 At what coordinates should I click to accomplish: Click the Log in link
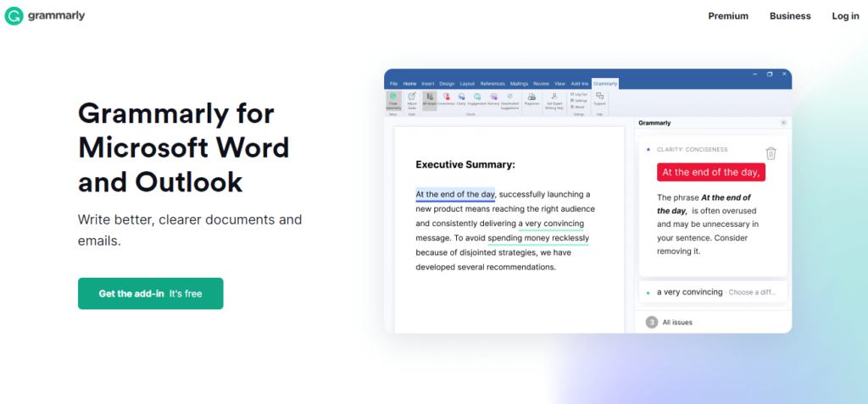point(845,16)
